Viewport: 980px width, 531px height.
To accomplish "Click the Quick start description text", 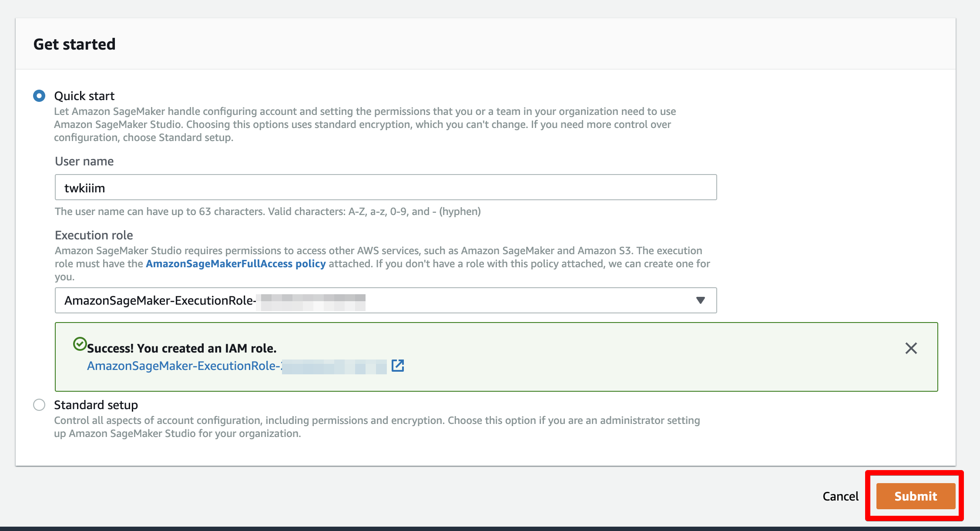I will pos(365,124).
